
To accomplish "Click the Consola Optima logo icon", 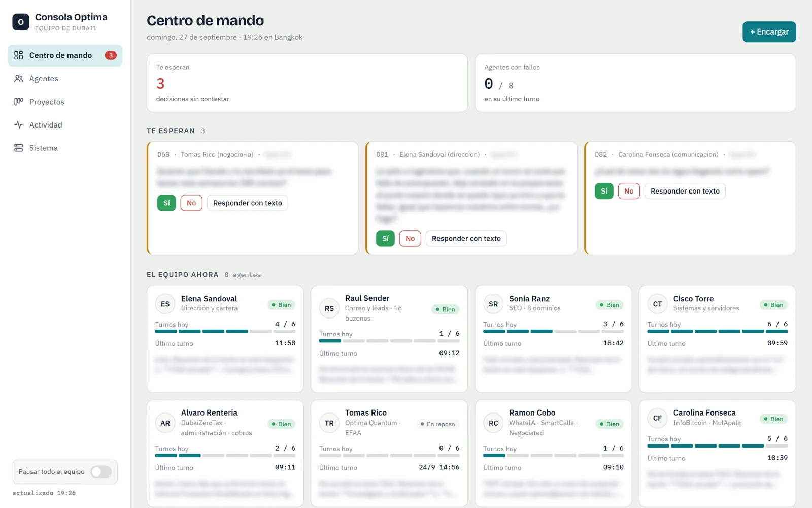I will pos(21,22).
